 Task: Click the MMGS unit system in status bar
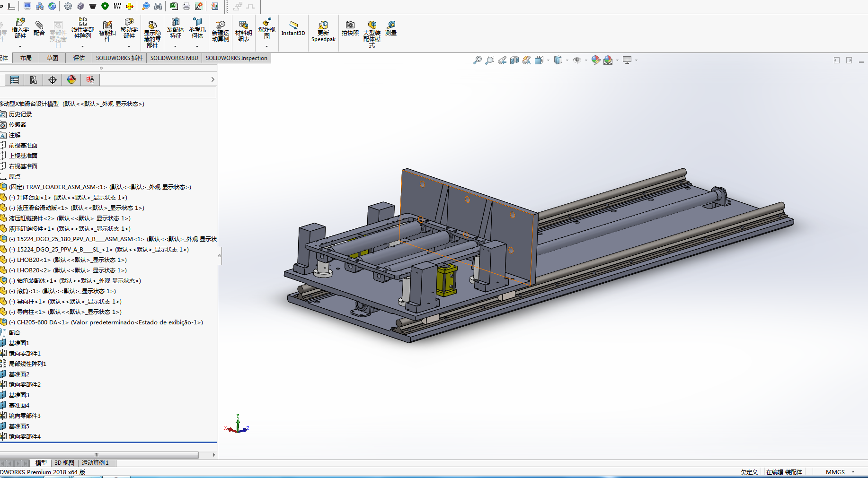click(x=835, y=472)
